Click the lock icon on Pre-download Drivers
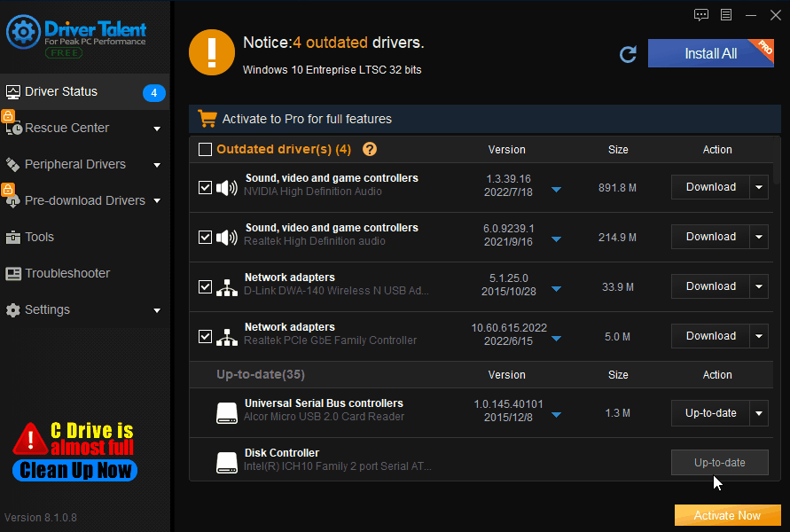 coord(8,189)
